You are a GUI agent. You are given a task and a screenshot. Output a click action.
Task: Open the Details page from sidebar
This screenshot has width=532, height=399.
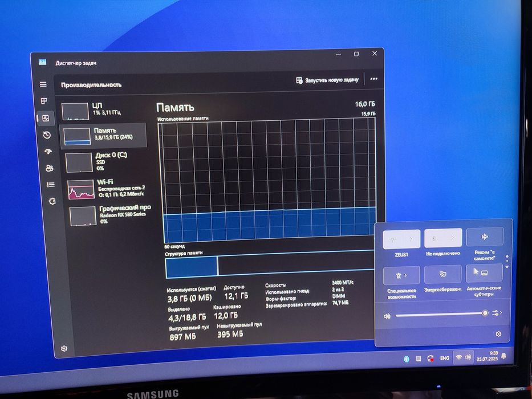[x=51, y=185]
